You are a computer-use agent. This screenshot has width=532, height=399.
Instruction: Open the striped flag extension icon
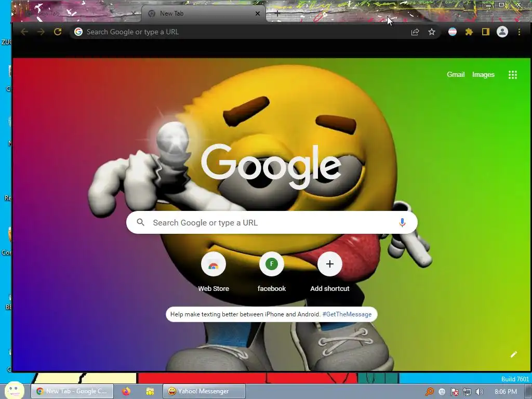coord(453,32)
